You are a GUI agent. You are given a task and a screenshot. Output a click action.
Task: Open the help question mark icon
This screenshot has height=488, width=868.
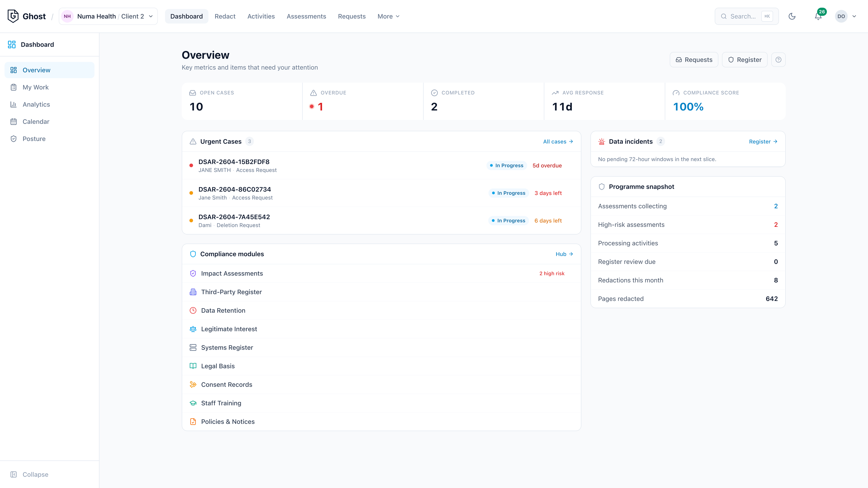(778, 60)
